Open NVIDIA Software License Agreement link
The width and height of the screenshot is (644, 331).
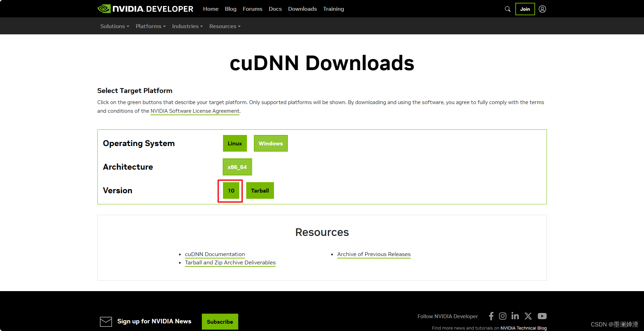click(x=195, y=111)
